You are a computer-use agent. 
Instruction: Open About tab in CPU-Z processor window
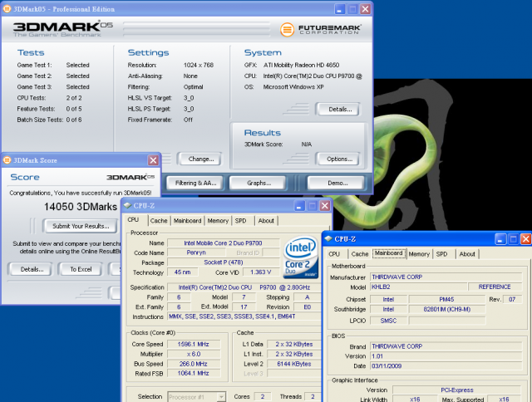click(266, 221)
